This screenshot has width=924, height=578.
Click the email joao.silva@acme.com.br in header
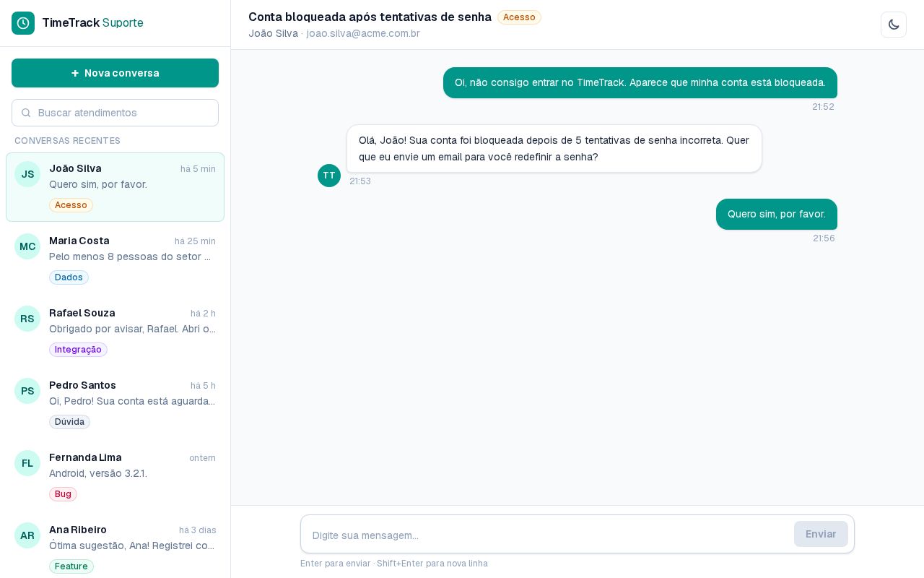click(363, 33)
